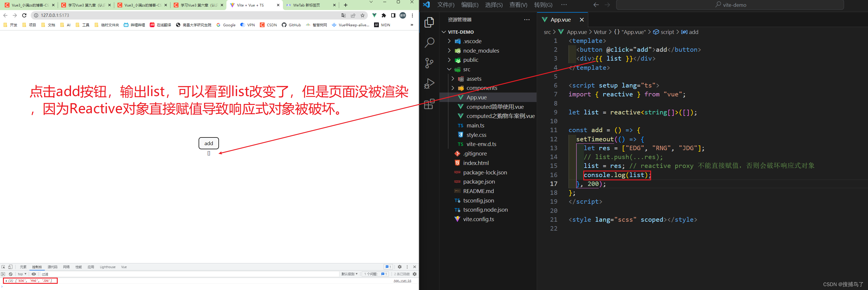Open 编辑(E) menu in VS Code
Image resolution: width=868 pixels, height=290 pixels.
tap(470, 5)
